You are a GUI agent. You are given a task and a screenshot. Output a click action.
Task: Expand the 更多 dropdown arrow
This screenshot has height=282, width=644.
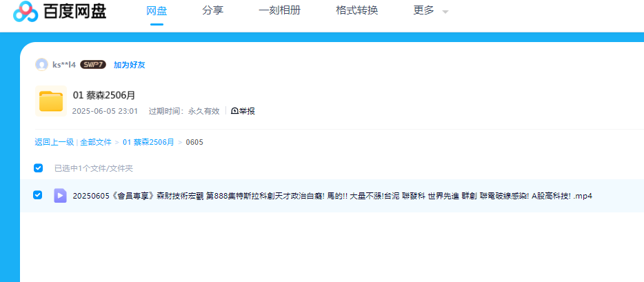[445, 12]
